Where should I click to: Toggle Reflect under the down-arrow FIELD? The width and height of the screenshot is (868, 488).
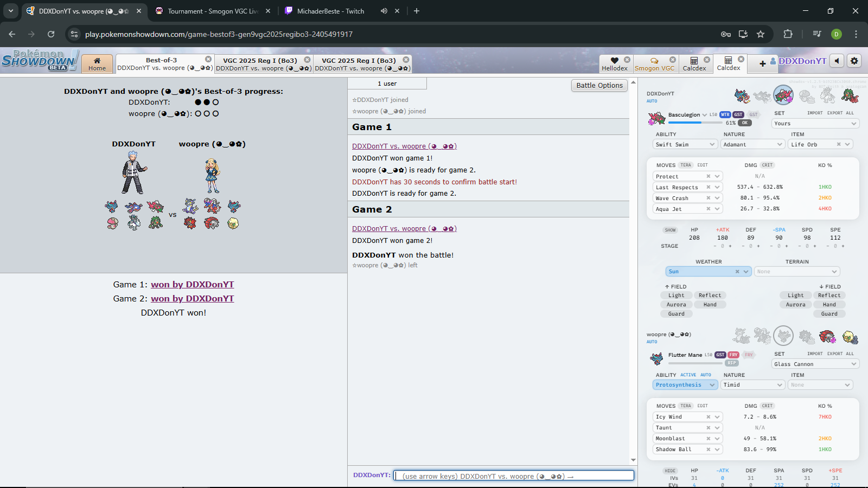pos(829,296)
